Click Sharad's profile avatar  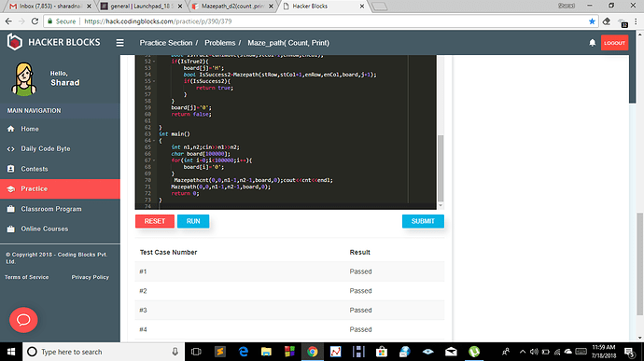(24, 79)
